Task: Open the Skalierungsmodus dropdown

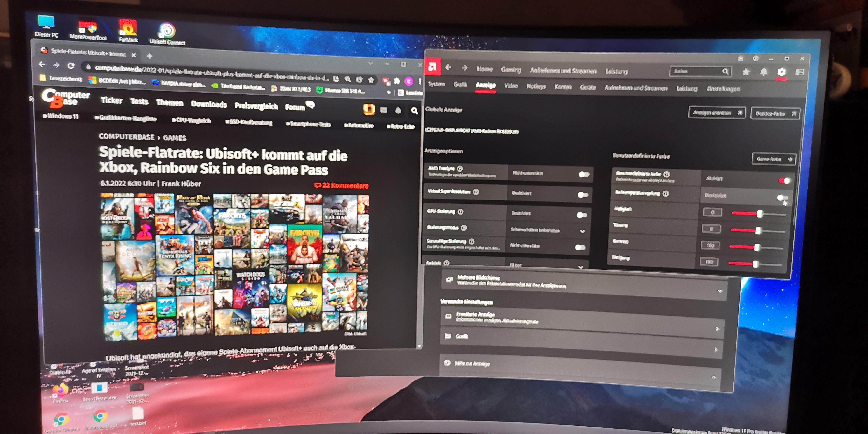Action: (x=582, y=231)
